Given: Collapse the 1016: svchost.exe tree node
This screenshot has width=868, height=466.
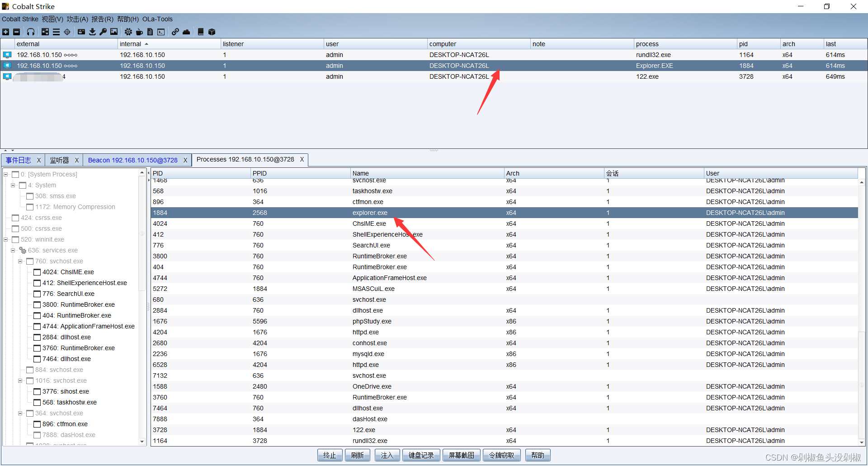Looking at the screenshot, I should pos(20,380).
